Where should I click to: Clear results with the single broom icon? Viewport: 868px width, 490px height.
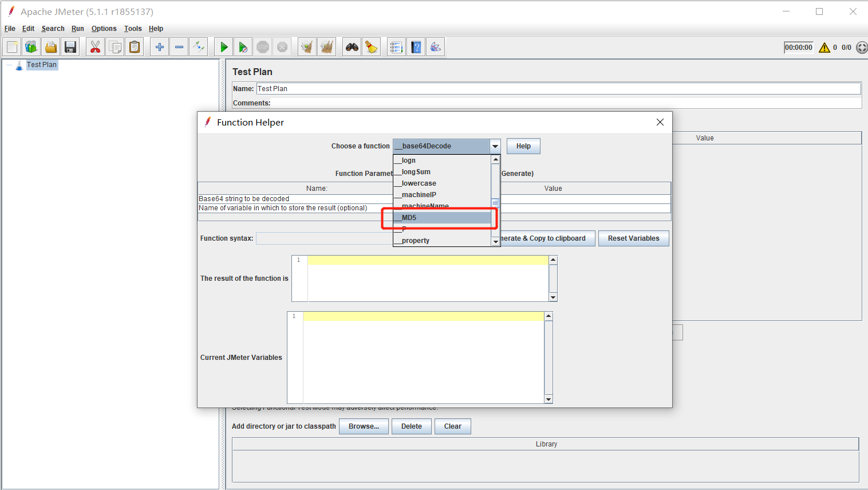[x=307, y=47]
